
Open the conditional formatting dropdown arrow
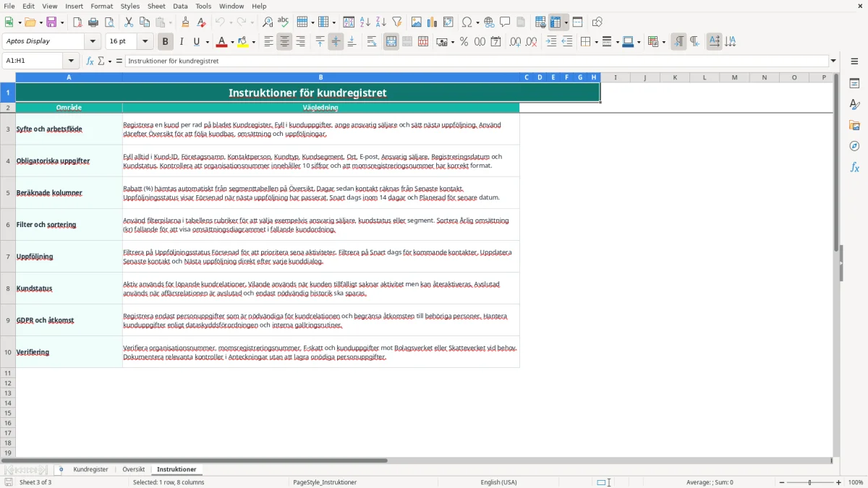663,42
